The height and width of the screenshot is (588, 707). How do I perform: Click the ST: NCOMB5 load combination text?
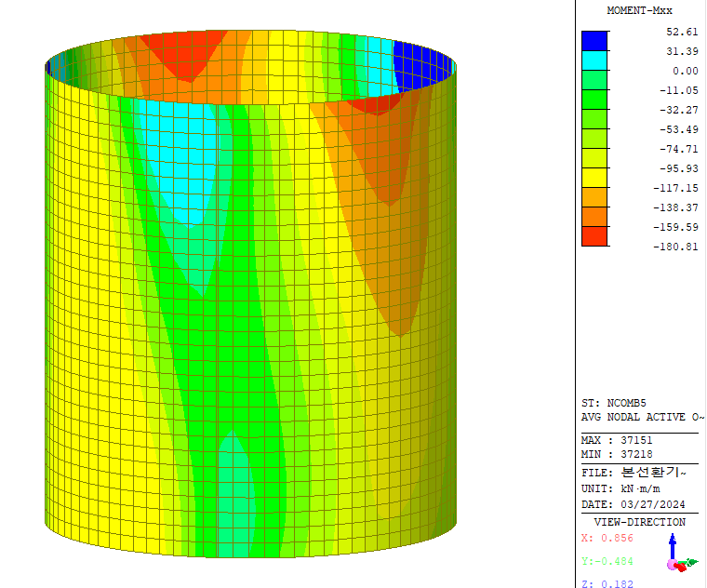point(614,403)
